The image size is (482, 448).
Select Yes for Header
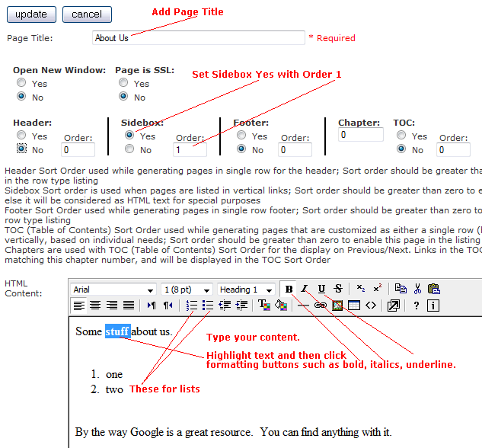(x=21, y=135)
